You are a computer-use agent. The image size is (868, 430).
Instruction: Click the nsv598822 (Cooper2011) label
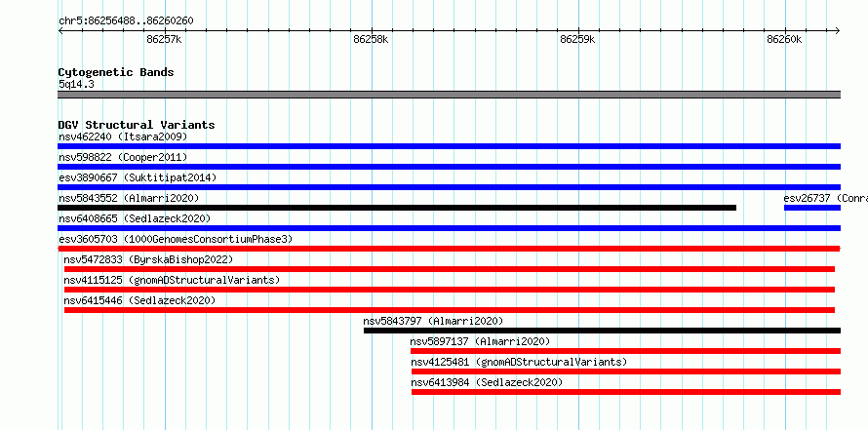(123, 157)
